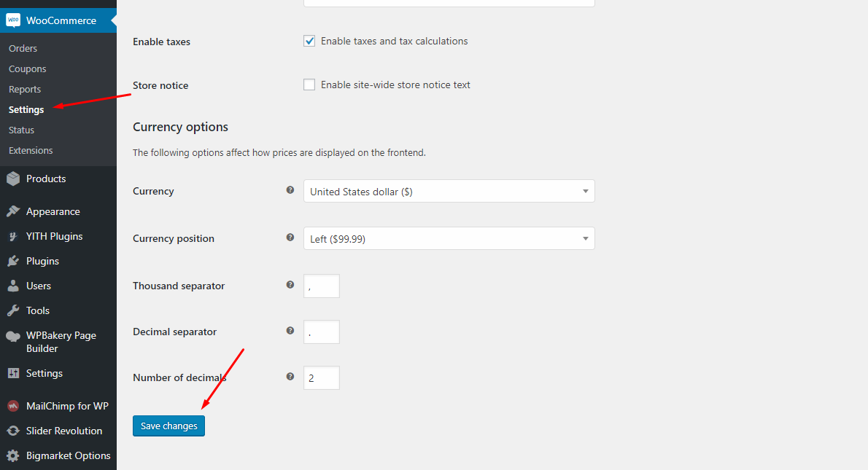The width and height of the screenshot is (868, 470).
Task: Click the Appearance paintbrush icon
Action: click(13, 211)
